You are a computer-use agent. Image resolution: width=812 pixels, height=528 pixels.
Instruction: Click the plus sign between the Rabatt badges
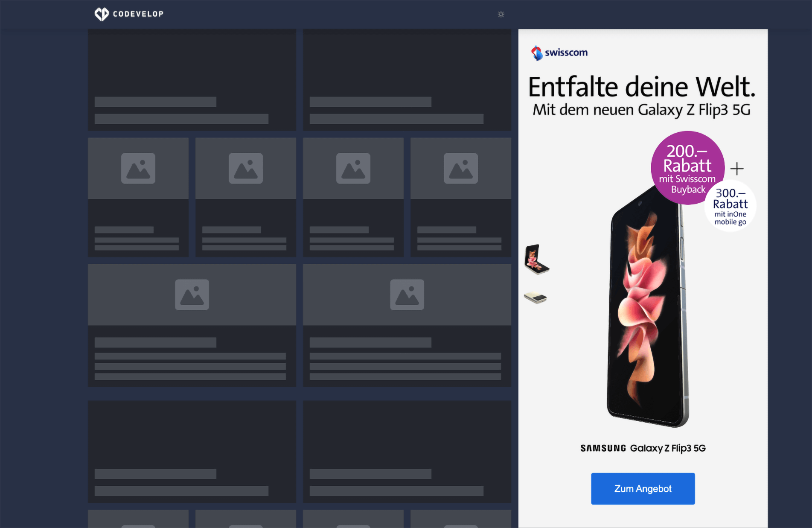coord(737,169)
